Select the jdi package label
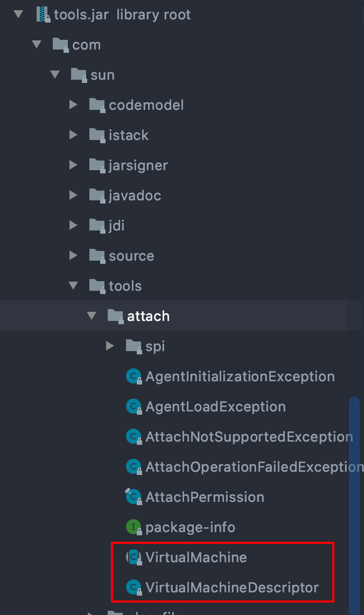Viewport: 364px width, 615px height. [117, 226]
